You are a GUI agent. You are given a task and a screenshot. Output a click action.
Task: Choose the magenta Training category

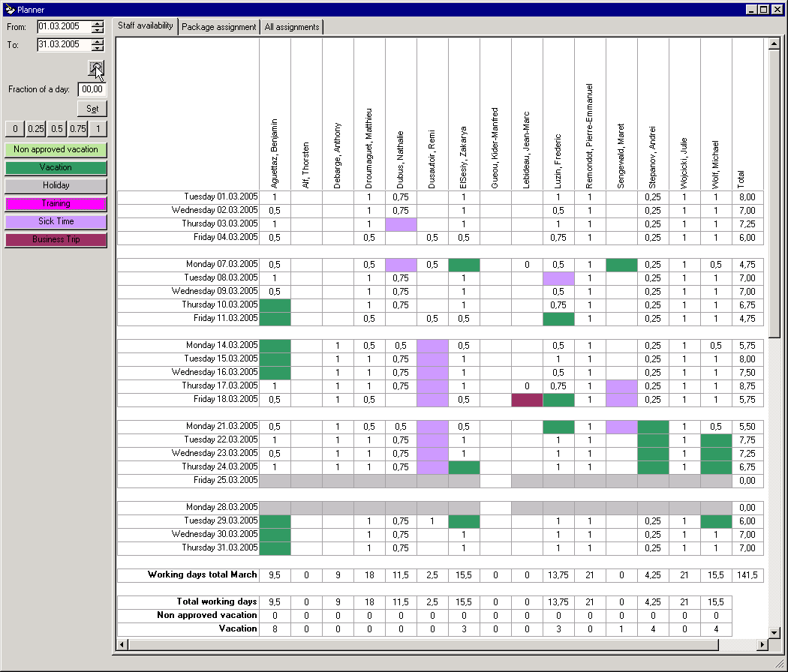tap(56, 204)
